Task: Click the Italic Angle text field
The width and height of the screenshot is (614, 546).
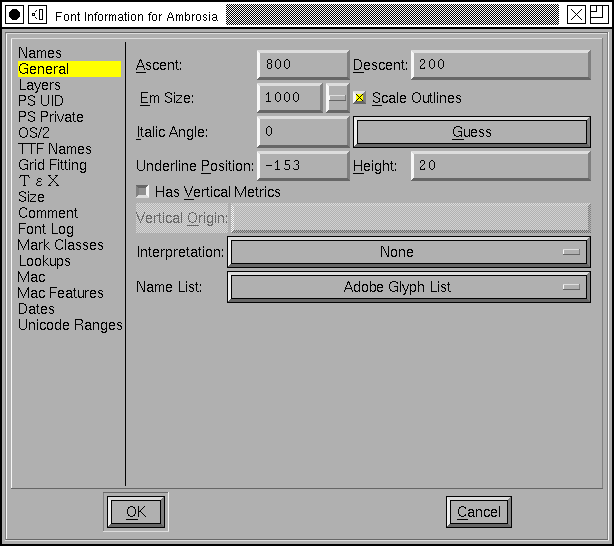Action: pos(302,132)
